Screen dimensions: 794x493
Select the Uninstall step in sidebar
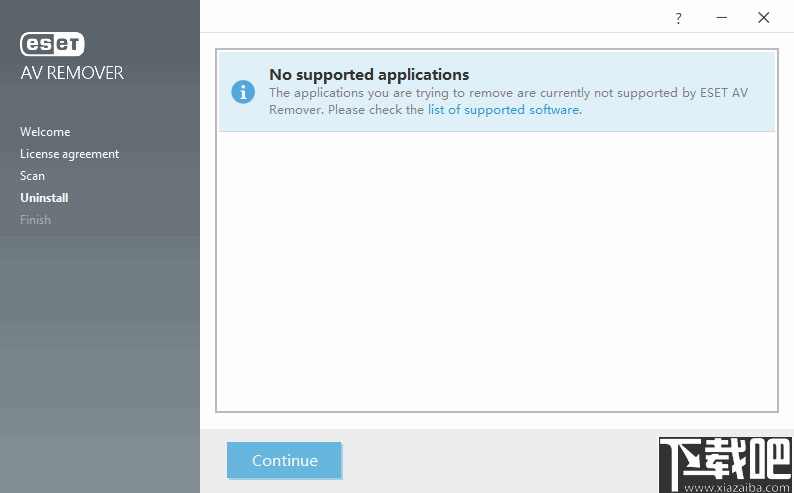(44, 198)
